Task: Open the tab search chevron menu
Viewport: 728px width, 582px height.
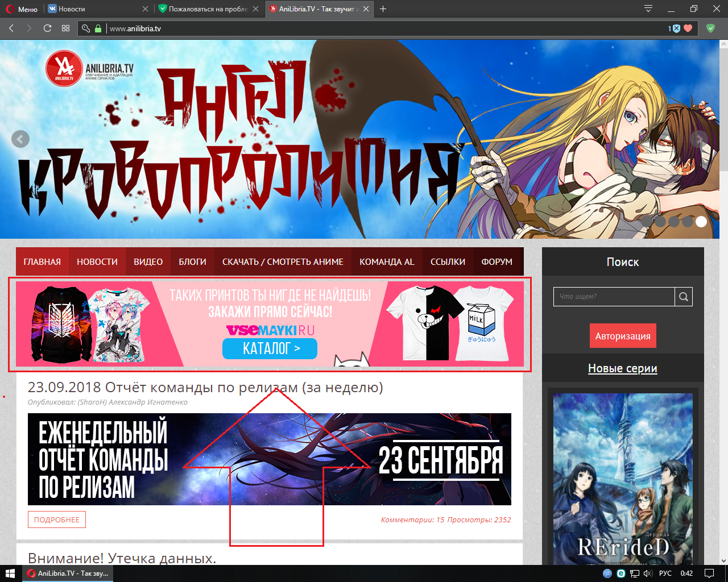Action: pos(648,9)
